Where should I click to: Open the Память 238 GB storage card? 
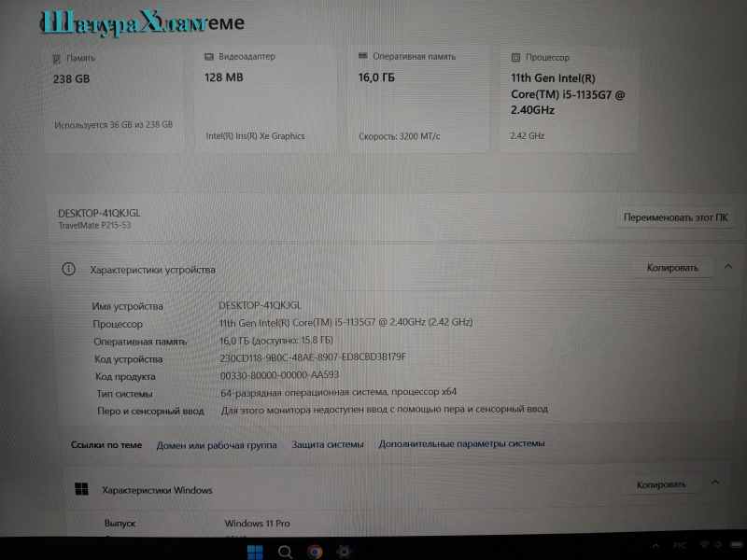114,99
